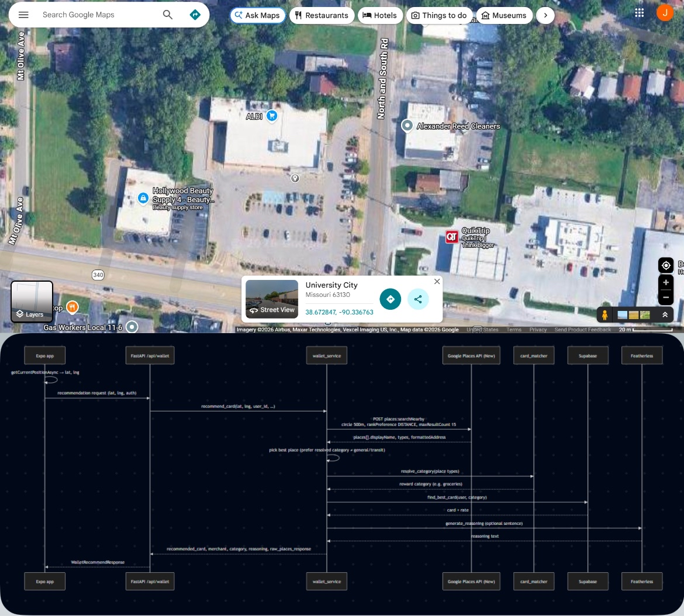
Task: Select the tan field imagery thumbnail
Action: click(x=634, y=315)
